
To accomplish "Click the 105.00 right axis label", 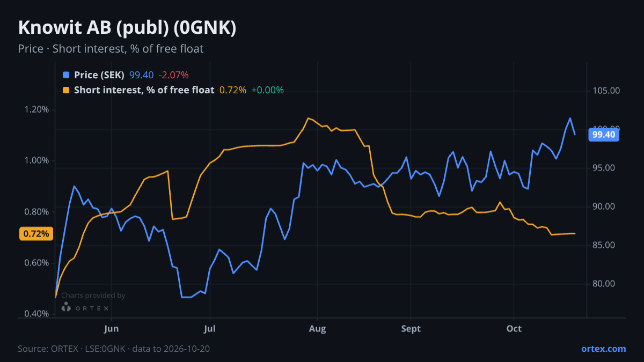I will point(606,91).
